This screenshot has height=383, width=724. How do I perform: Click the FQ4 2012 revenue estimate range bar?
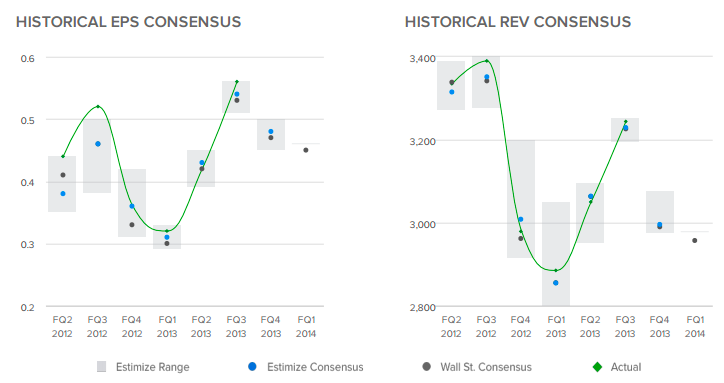tap(521, 199)
